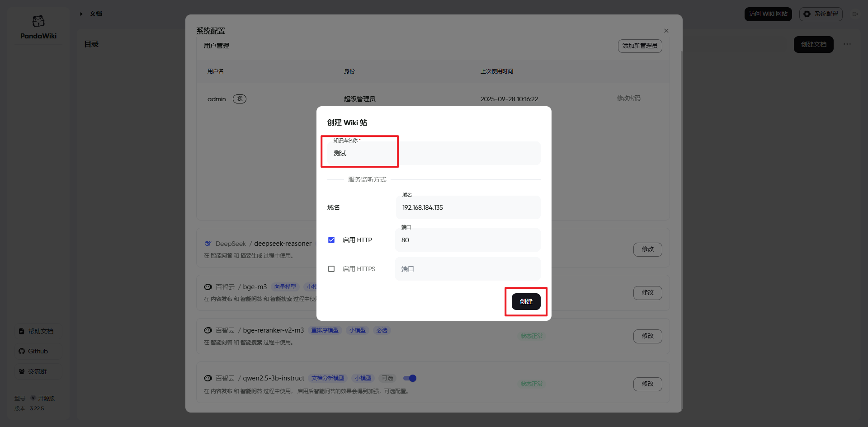
Task: Click the 交流群 community group icon
Action: click(x=22, y=371)
